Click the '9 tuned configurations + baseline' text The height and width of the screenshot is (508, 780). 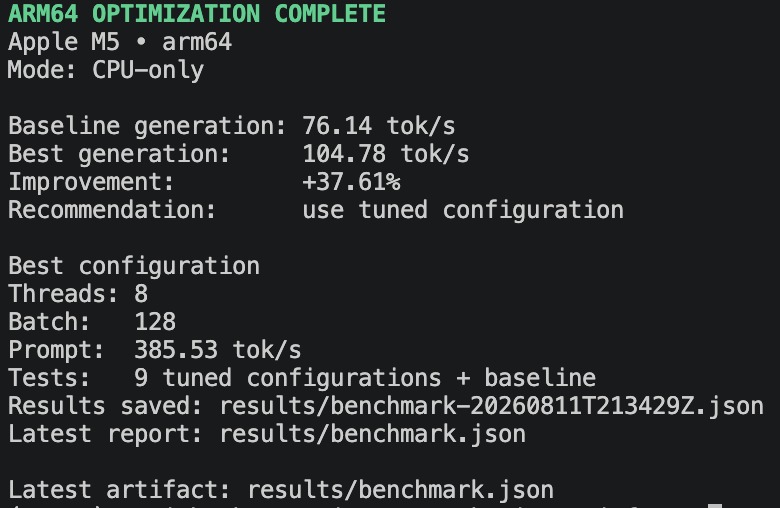(365, 378)
